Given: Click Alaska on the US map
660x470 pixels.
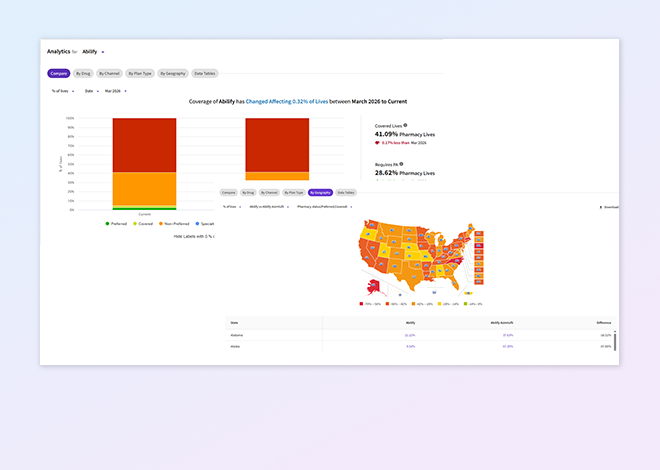Looking at the screenshot, I should [x=373, y=288].
